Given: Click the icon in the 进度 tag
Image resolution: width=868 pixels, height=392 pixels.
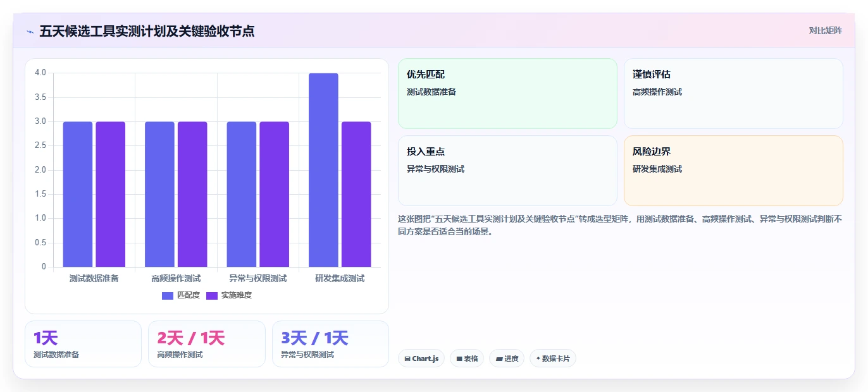Looking at the screenshot, I should 499,359.
